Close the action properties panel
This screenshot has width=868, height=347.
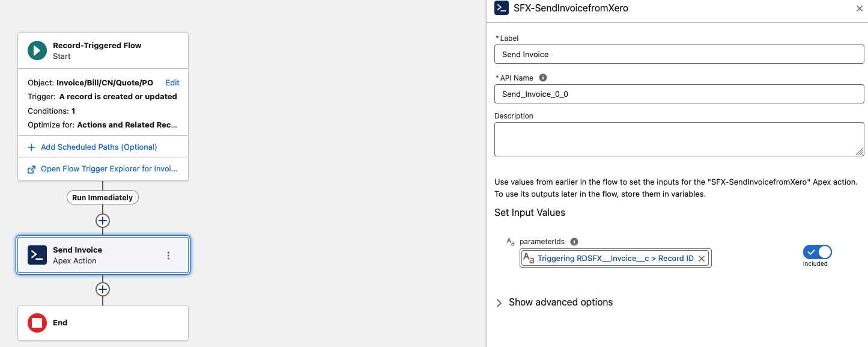point(859,9)
